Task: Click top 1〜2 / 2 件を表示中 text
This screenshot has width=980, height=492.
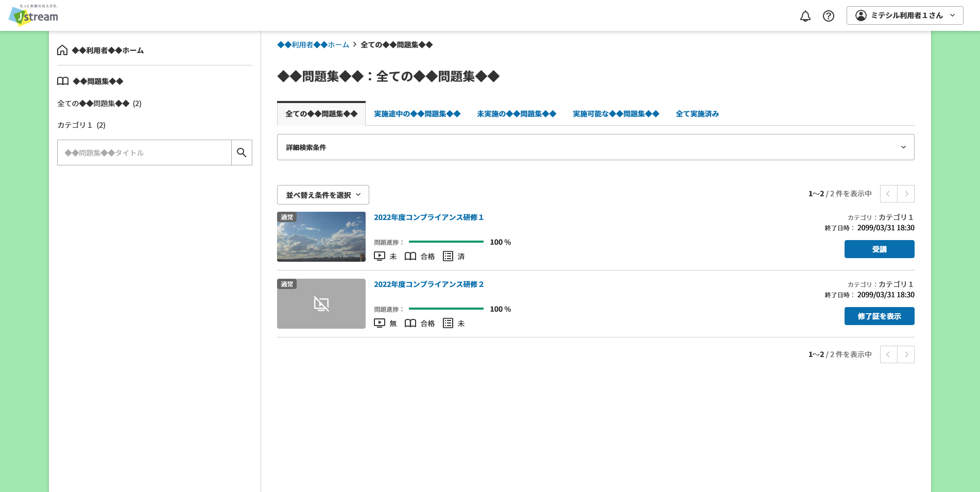Action: pyautogui.click(x=840, y=194)
